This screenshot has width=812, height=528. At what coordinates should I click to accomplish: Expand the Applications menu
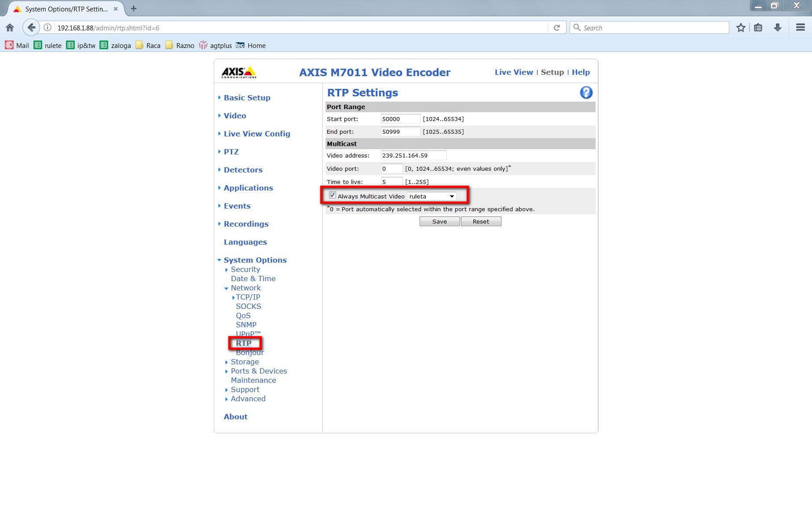pos(248,188)
